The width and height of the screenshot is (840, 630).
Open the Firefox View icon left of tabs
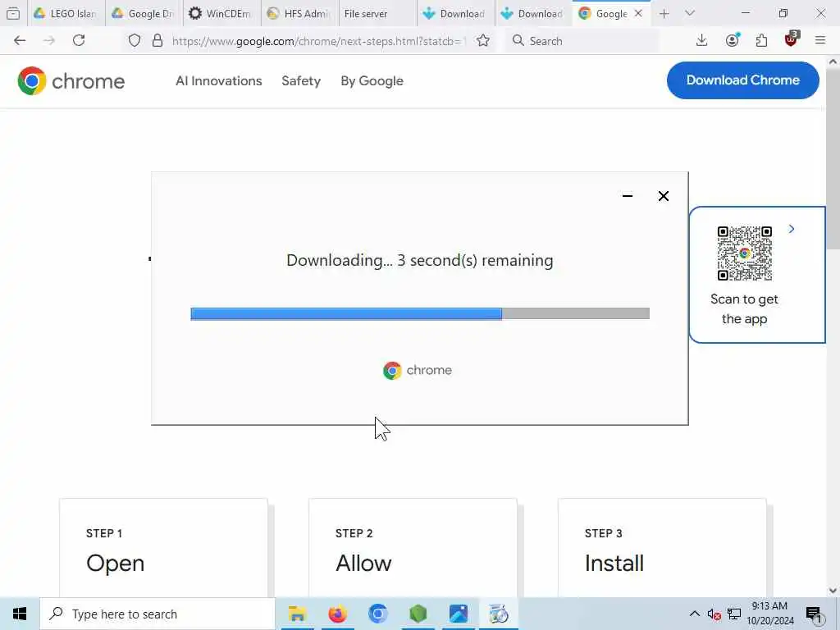[13, 14]
